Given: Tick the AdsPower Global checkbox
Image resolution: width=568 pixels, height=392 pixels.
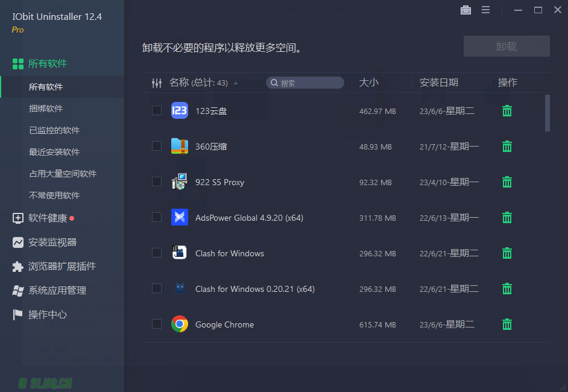Looking at the screenshot, I should [x=157, y=217].
